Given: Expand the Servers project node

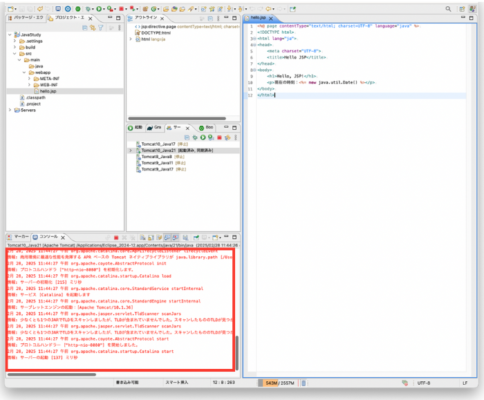Looking at the screenshot, I should click(x=10, y=110).
